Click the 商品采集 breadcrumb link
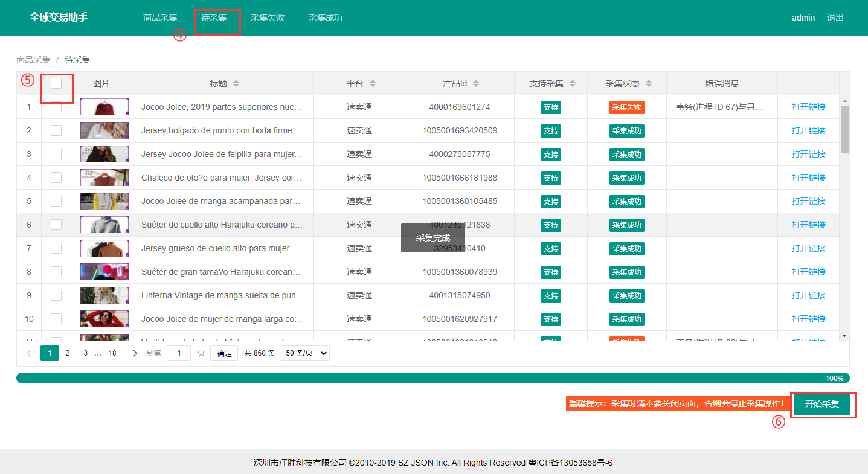The image size is (868, 474). click(x=33, y=60)
